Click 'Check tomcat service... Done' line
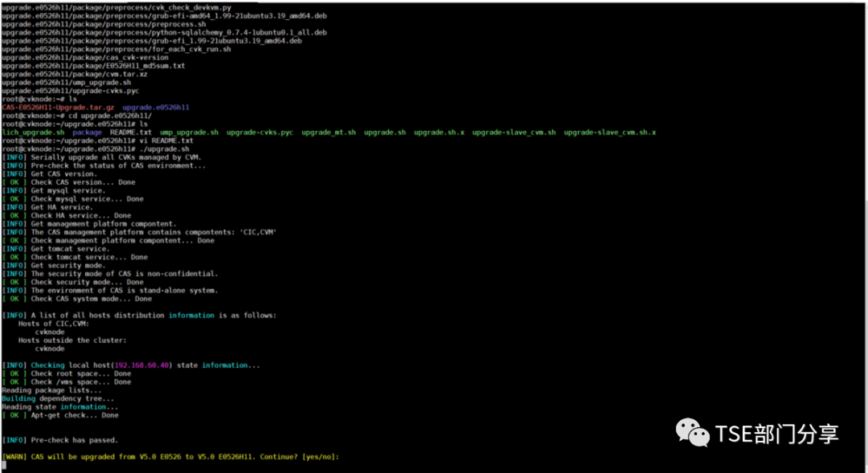 (x=74, y=257)
